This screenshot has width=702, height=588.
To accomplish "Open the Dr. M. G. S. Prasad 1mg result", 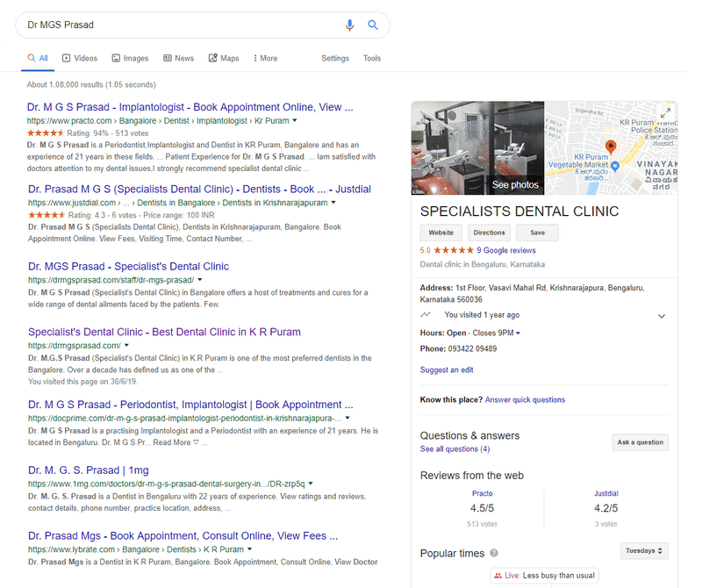I will click(x=89, y=470).
